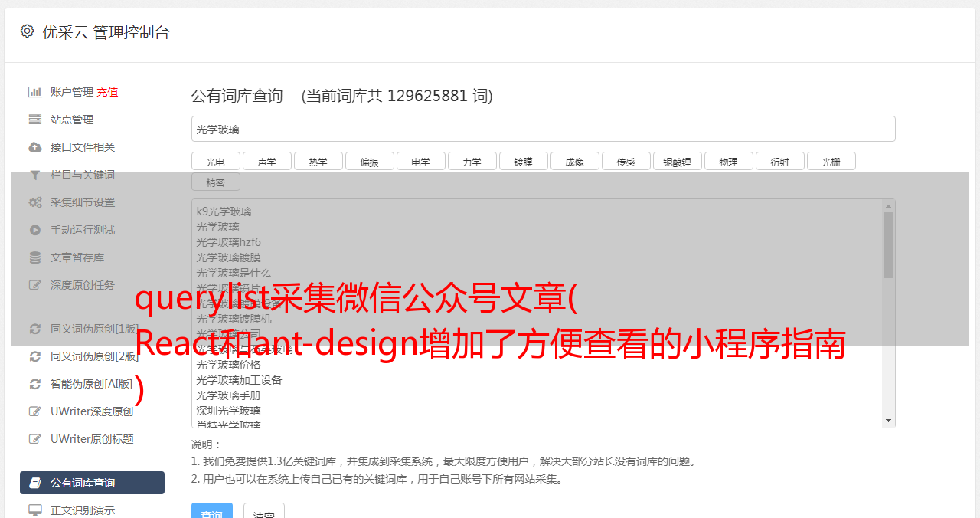Select 光学玻璃手册 in the results list
980x518 pixels.
tap(228, 395)
